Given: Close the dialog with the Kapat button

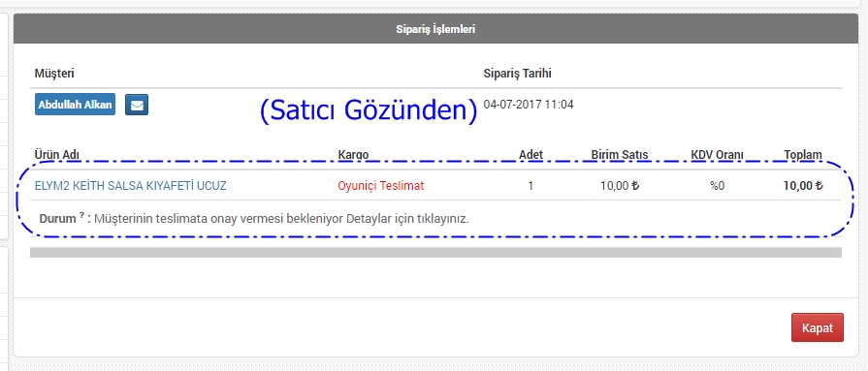Looking at the screenshot, I should 817,327.
